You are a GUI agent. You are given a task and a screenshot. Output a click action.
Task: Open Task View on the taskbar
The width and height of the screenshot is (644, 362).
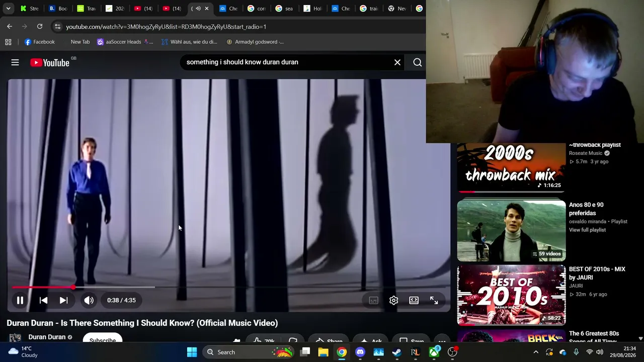click(305, 352)
